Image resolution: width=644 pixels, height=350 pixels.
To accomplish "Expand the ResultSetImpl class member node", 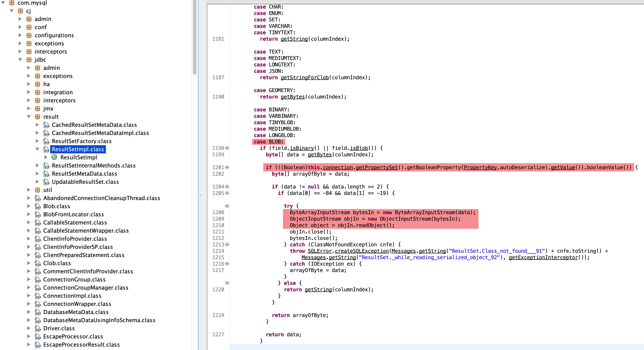I will (x=46, y=157).
